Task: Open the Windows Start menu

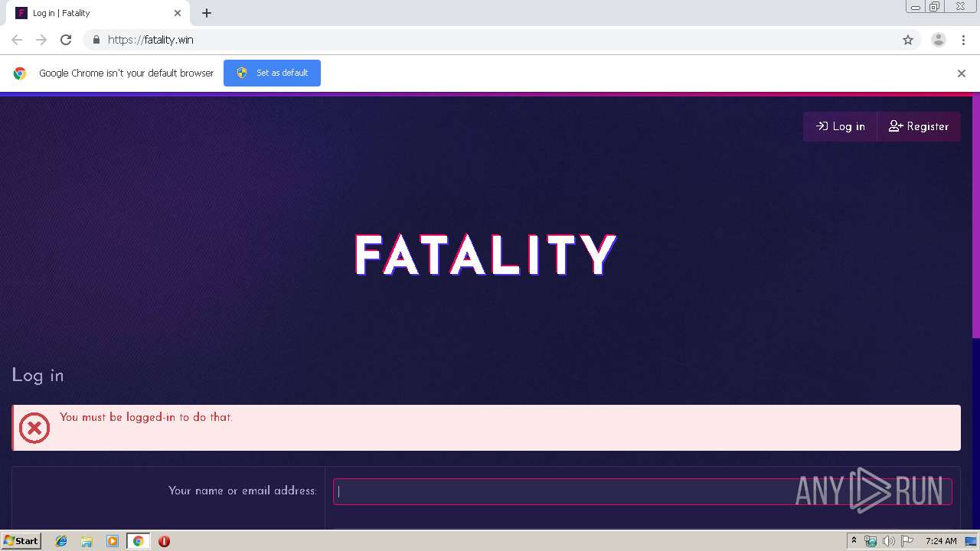Action: pos(21,540)
